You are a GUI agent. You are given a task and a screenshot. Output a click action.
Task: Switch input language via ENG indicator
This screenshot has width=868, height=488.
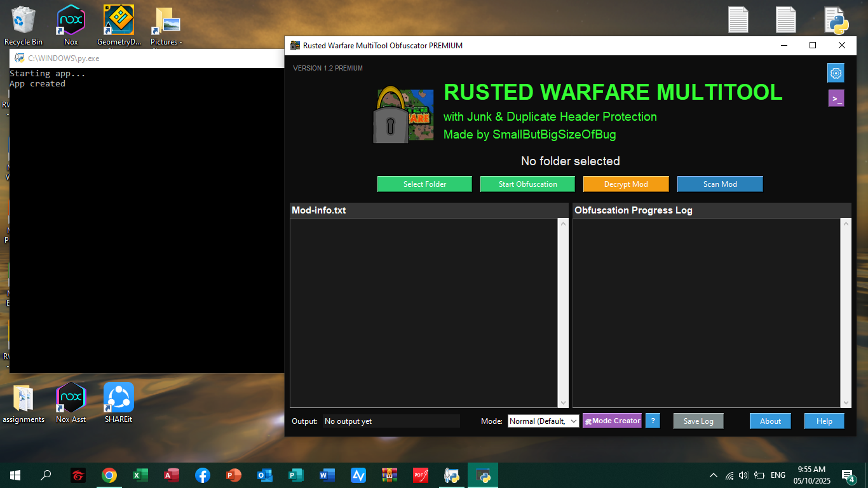click(x=778, y=475)
